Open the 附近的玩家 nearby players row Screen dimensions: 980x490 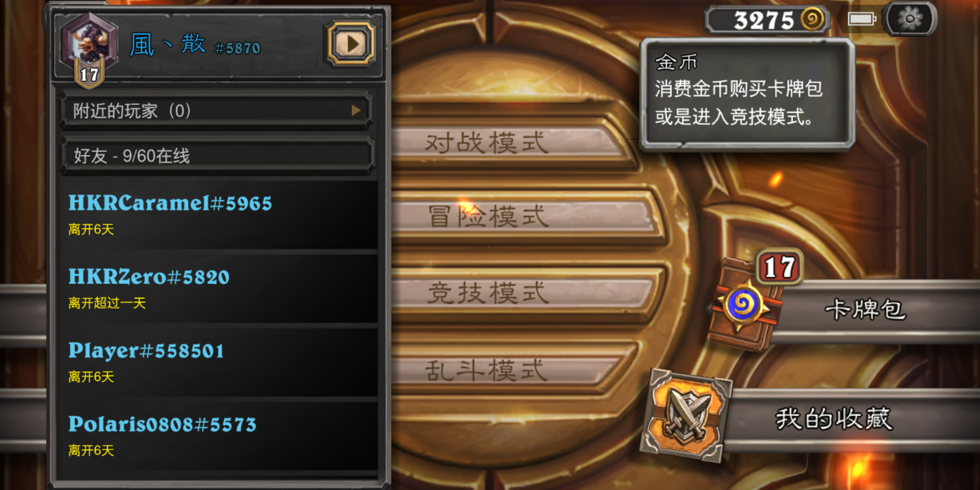pos(217,111)
